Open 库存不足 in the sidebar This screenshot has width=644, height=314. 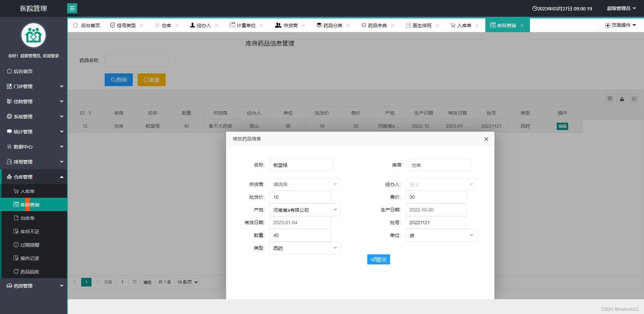click(x=34, y=232)
